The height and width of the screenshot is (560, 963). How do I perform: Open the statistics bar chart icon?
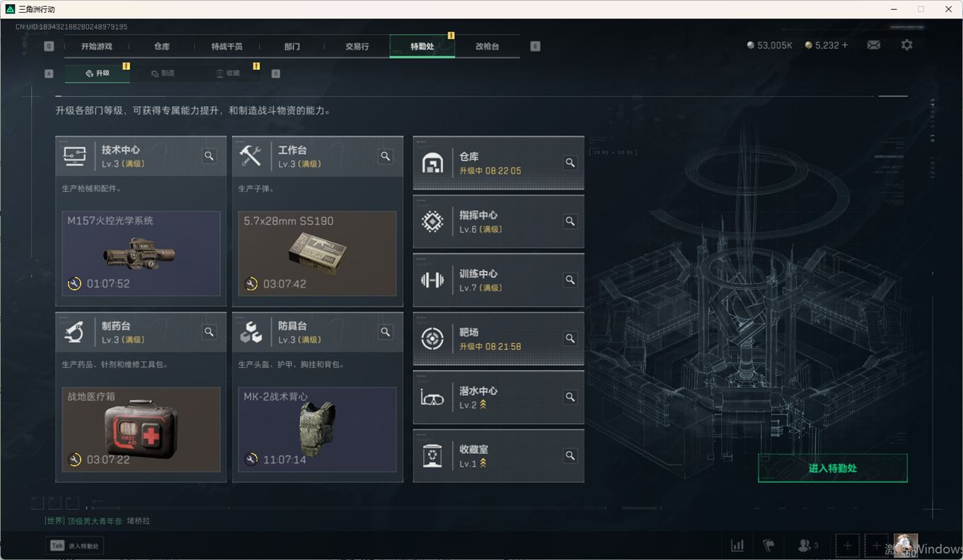click(x=737, y=545)
